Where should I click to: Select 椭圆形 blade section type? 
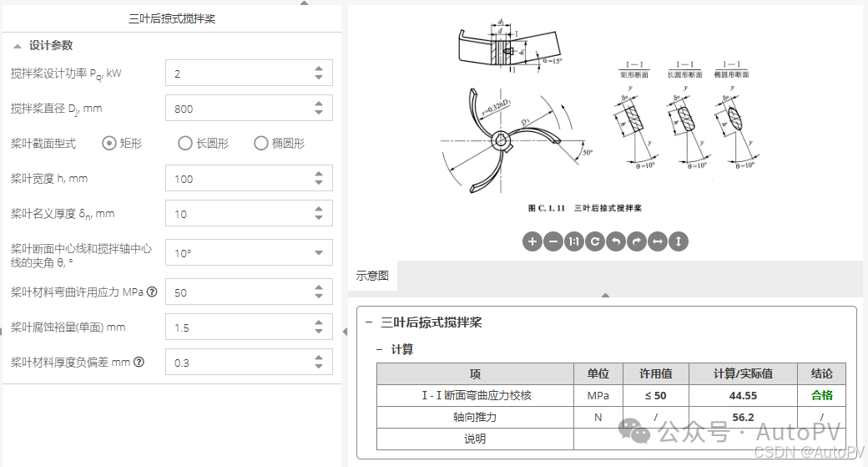[x=260, y=144]
